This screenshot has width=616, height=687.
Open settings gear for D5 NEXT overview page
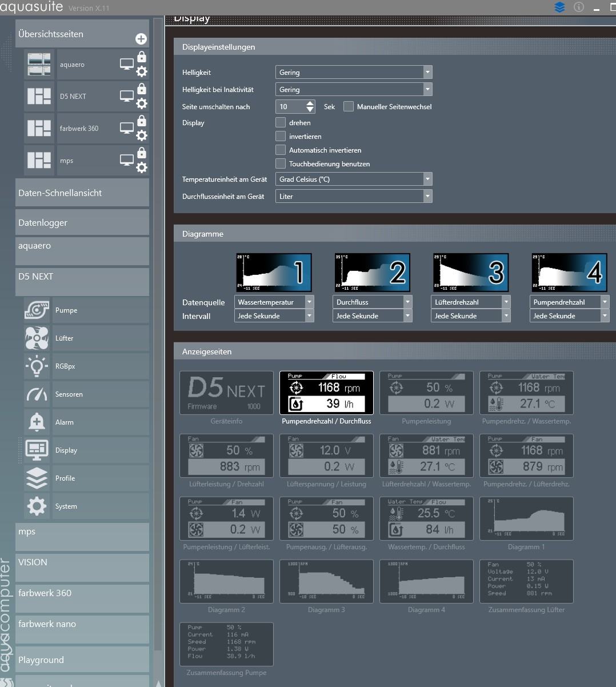142,103
